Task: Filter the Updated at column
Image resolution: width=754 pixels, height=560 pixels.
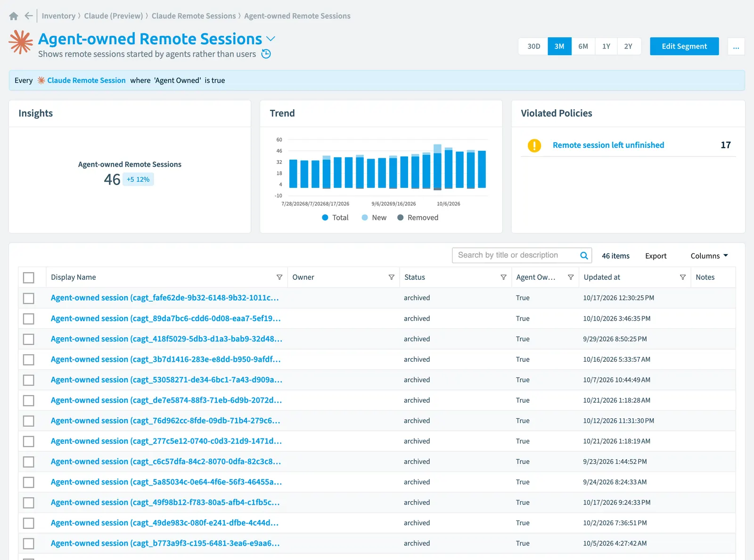Action: 682,277
